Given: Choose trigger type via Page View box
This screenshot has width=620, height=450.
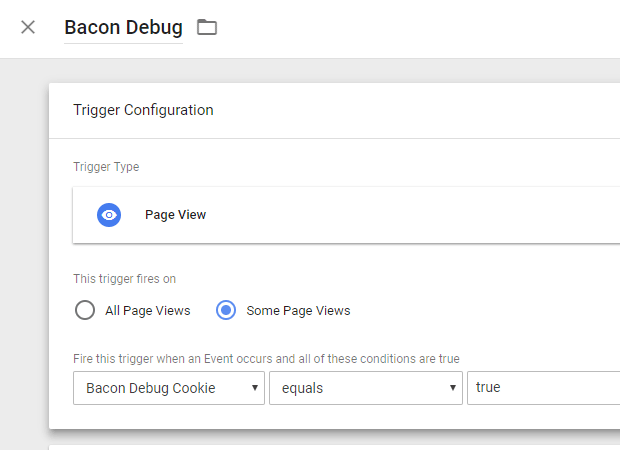Looking at the screenshot, I should (x=346, y=215).
